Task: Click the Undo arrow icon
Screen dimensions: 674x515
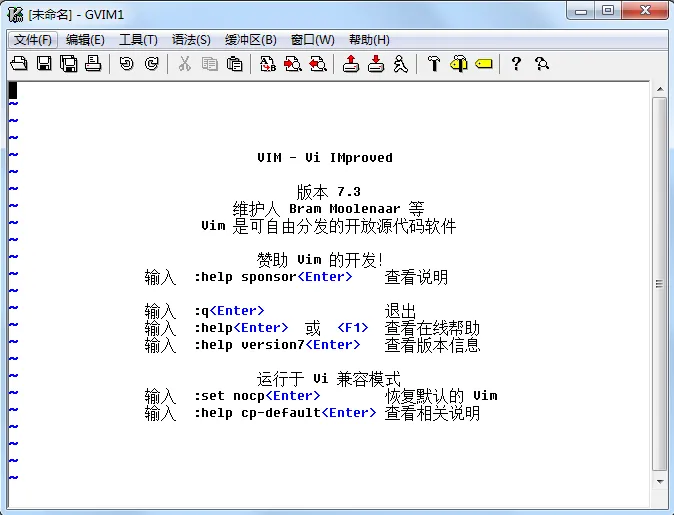Action: (126, 64)
